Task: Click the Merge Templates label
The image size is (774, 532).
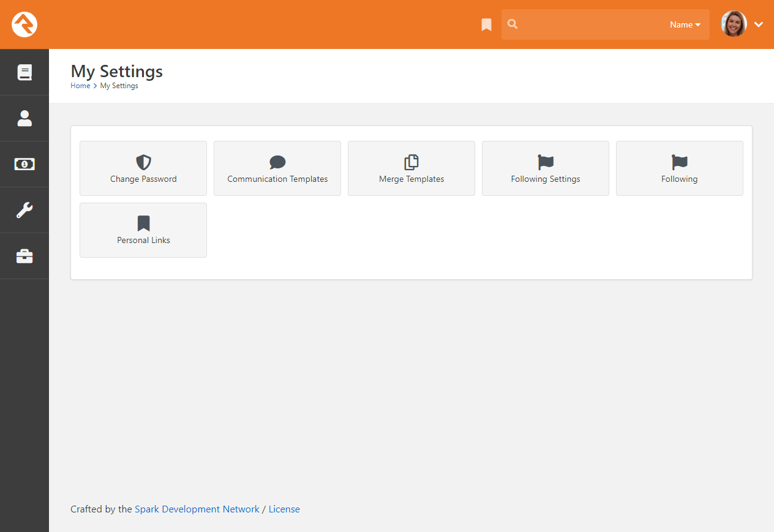Action: (411, 179)
